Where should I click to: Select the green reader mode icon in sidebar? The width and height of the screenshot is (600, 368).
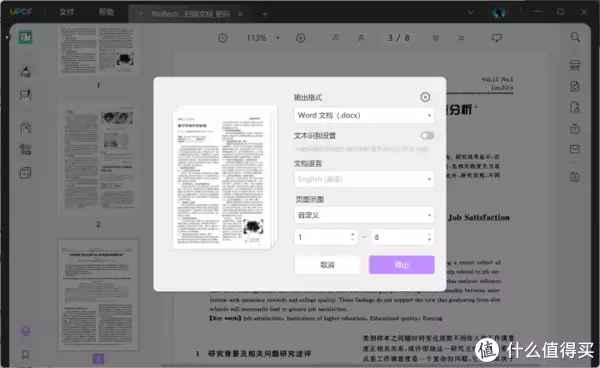click(x=26, y=37)
